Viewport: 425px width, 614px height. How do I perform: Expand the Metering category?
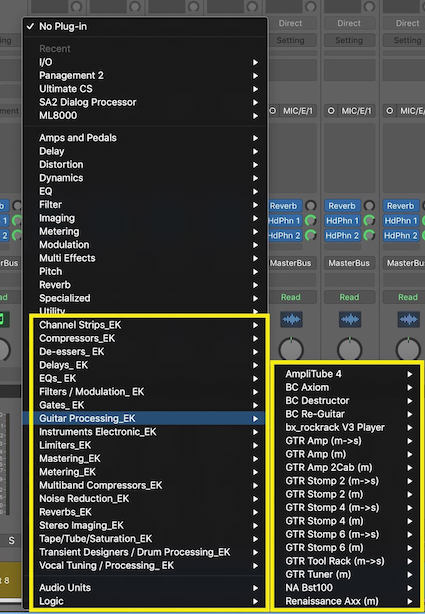click(145, 231)
